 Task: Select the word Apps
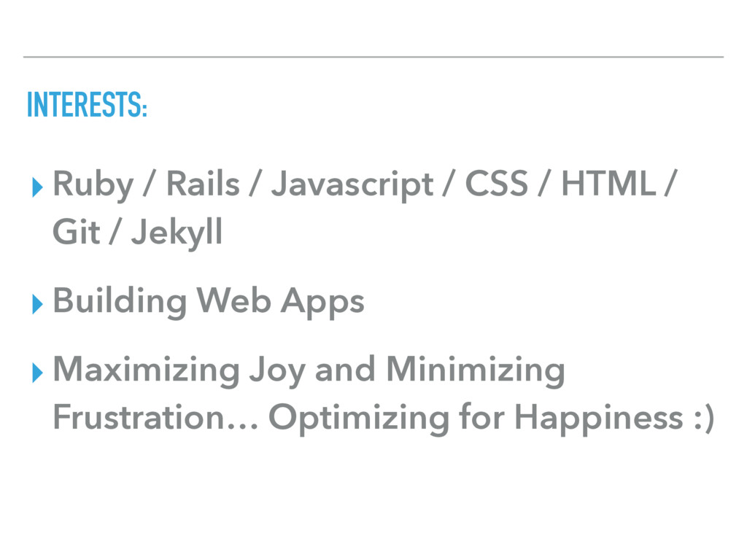point(322,303)
